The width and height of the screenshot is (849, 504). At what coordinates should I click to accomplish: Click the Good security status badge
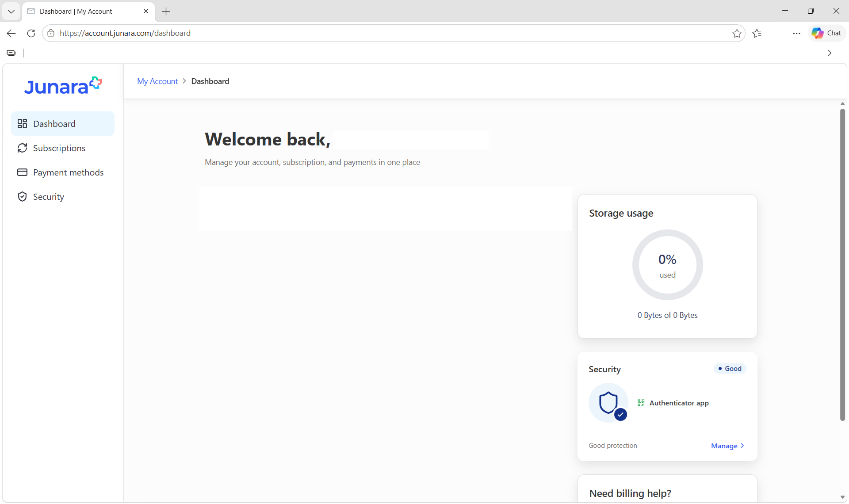click(730, 369)
